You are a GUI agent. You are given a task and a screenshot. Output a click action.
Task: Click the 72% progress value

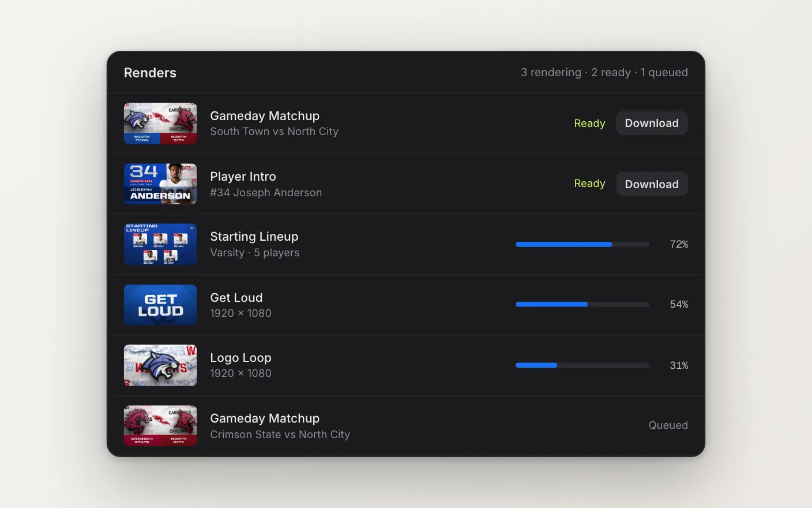tap(679, 244)
